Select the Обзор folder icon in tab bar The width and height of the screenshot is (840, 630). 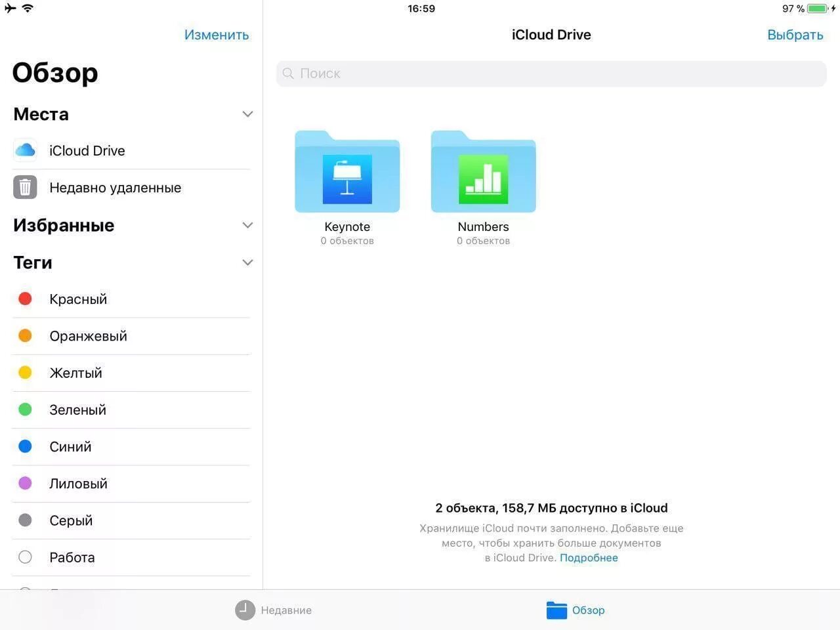(556, 610)
